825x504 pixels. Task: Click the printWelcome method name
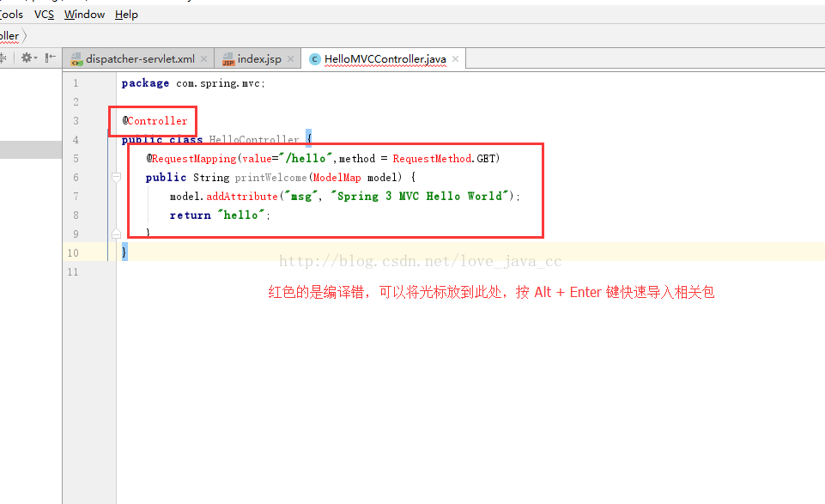[270, 177]
